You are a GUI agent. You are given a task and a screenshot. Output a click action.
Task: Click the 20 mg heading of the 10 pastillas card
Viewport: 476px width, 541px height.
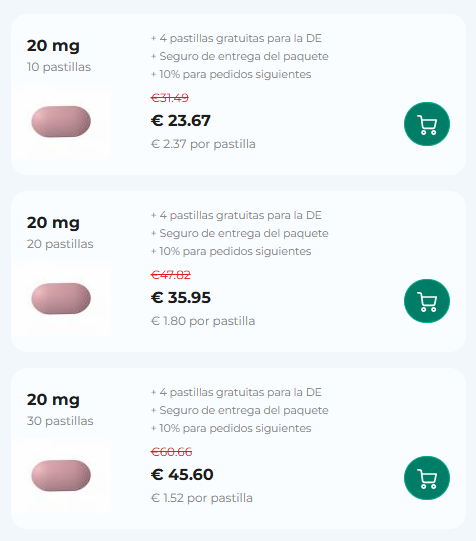tap(53, 46)
